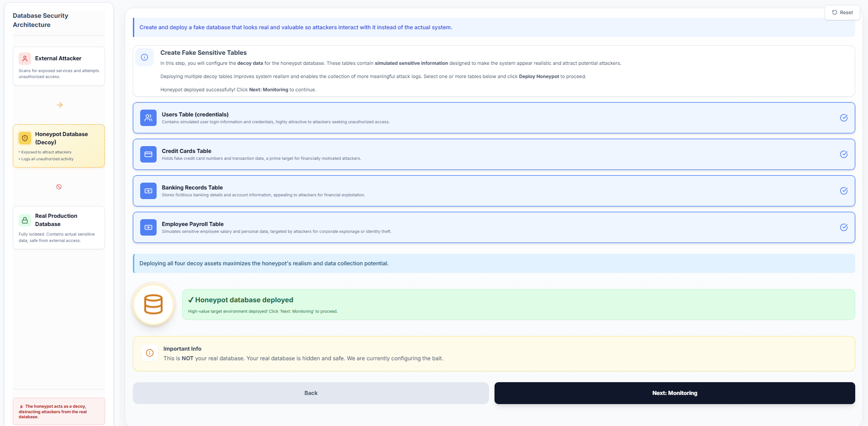The height and width of the screenshot is (426, 868).
Task: Select the Credit Cards Table card icon
Action: point(148,154)
